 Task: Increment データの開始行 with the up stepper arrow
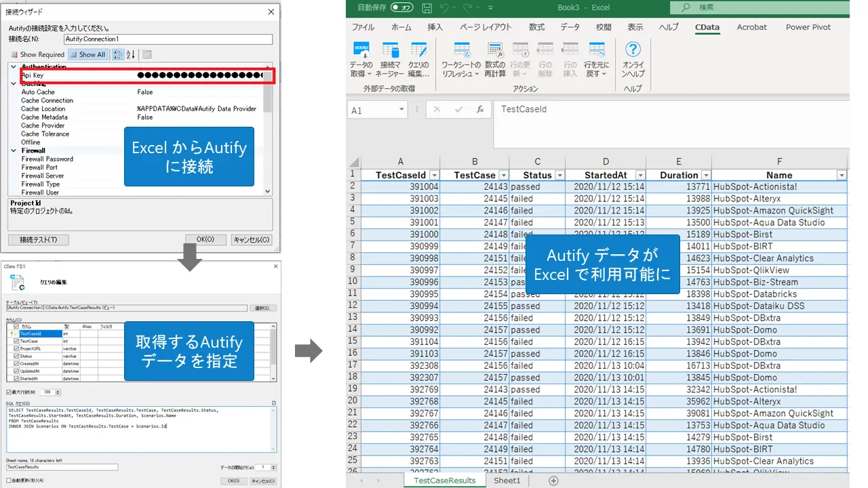coord(274,464)
